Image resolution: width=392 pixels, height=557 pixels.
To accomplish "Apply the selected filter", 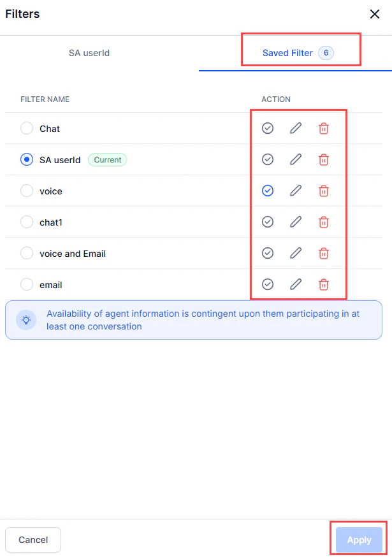I will 358,540.
